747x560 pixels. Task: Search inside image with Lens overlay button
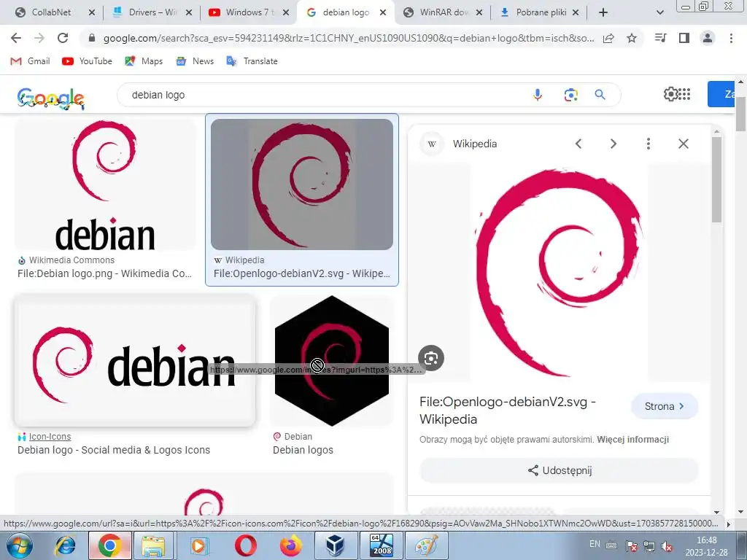(x=431, y=358)
